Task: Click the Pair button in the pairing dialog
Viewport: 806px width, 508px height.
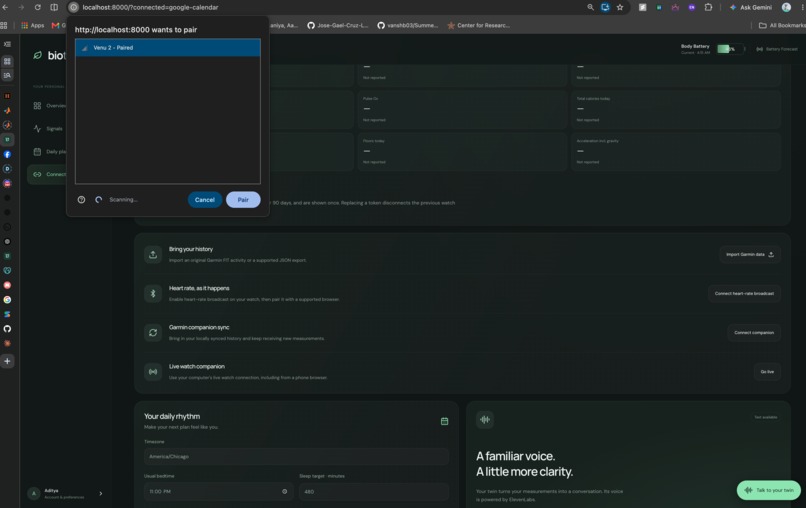Action: point(243,199)
